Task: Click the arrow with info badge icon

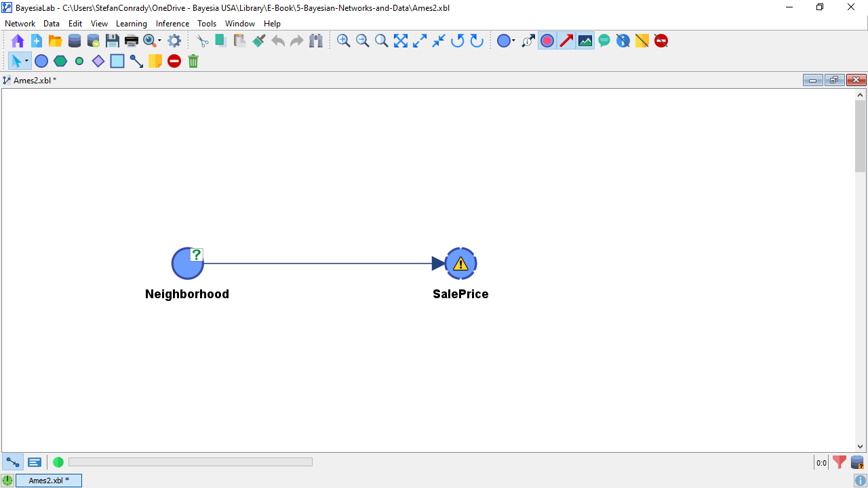Action: coord(528,41)
